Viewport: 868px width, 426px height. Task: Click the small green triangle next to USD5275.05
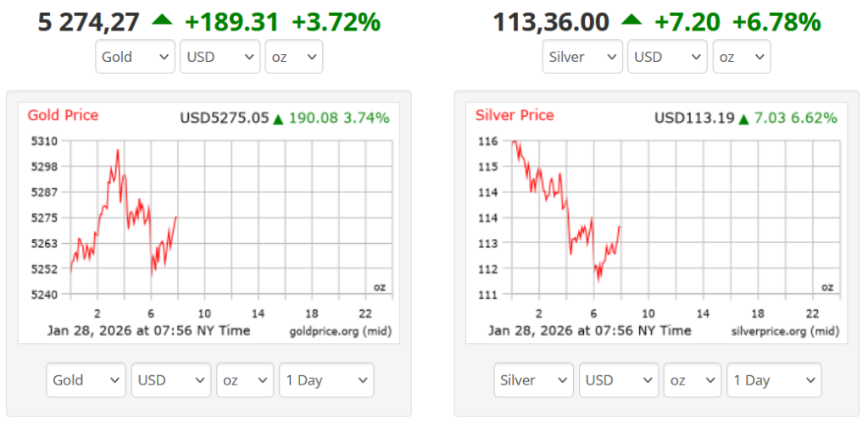click(x=277, y=119)
